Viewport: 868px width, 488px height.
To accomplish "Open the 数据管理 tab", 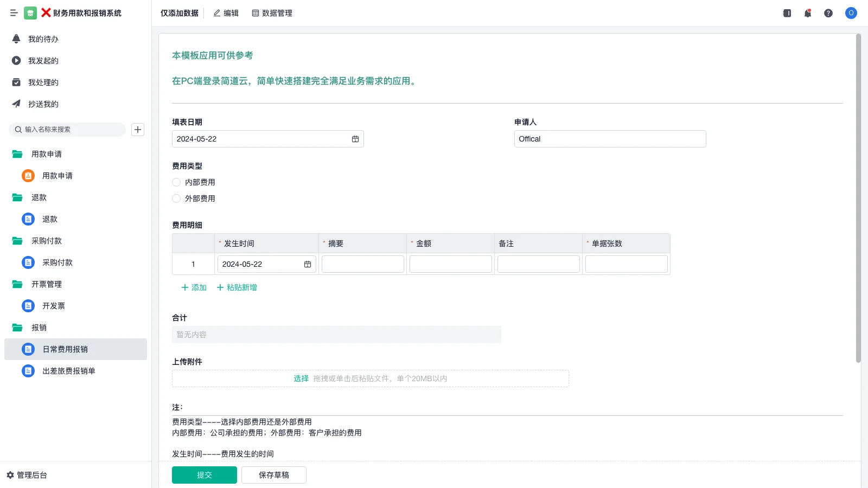I will (x=272, y=13).
